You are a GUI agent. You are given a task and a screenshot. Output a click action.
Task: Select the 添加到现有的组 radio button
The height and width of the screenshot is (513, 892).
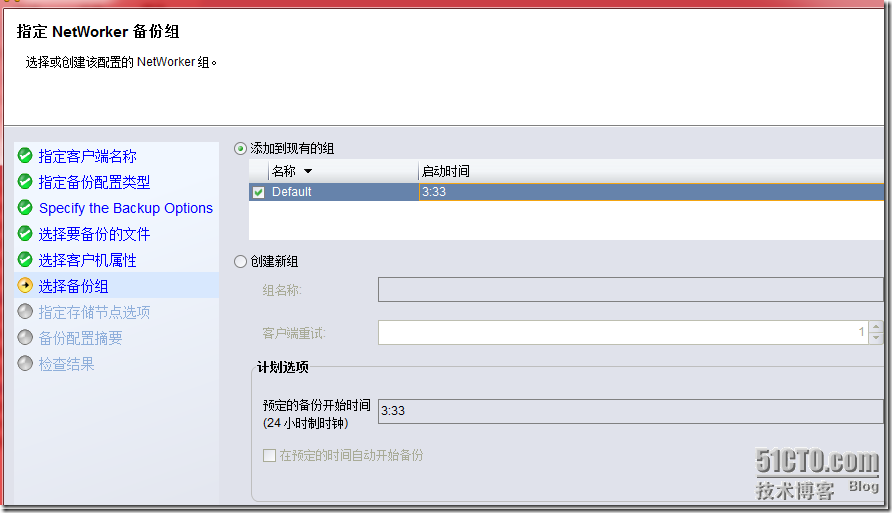(x=240, y=149)
